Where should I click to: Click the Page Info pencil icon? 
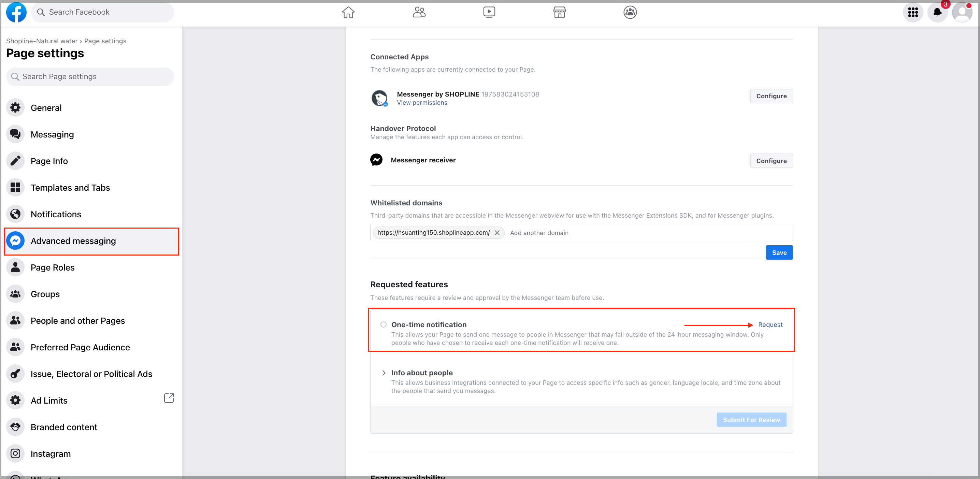pos(15,161)
